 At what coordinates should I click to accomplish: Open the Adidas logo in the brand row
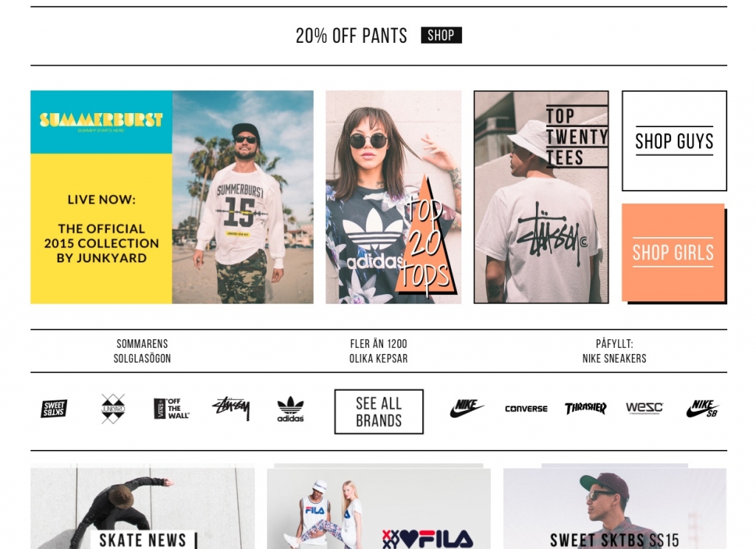(x=290, y=409)
